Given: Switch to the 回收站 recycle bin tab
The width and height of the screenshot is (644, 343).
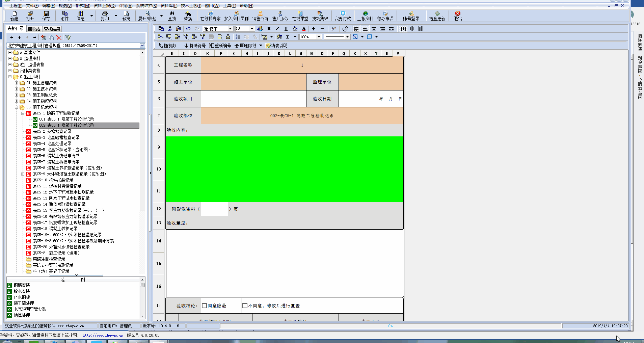Looking at the screenshot, I should (34, 28).
